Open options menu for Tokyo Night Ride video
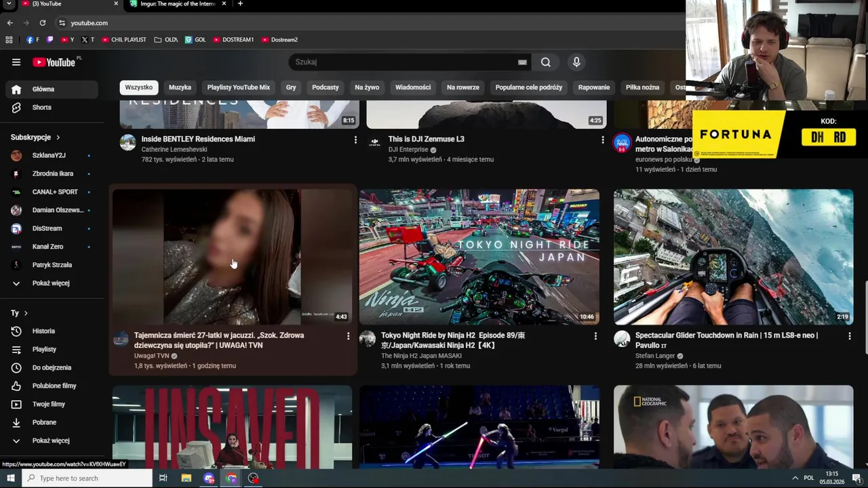The height and width of the screenshot is (488, 868). 595,336
